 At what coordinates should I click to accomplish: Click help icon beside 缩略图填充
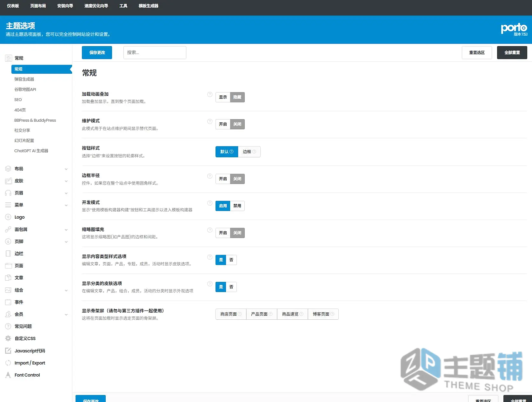point(210,230)
